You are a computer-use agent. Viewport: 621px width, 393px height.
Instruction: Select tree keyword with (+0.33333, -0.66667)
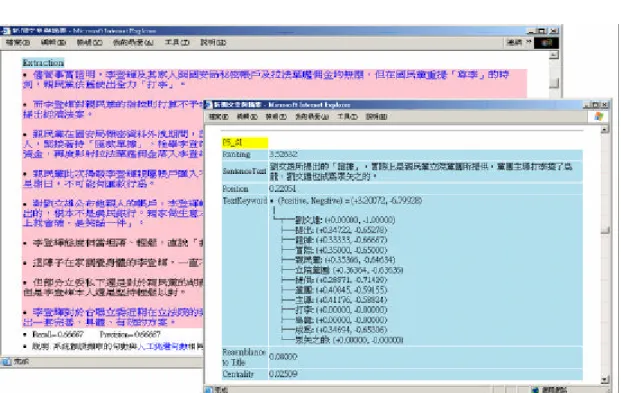[x=341, y=240]
